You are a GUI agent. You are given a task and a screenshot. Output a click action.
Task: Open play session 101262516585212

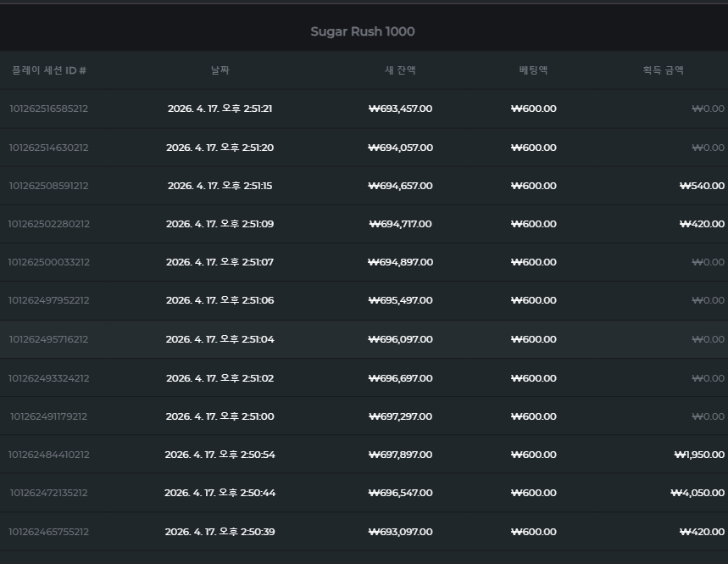click(49, 109)
